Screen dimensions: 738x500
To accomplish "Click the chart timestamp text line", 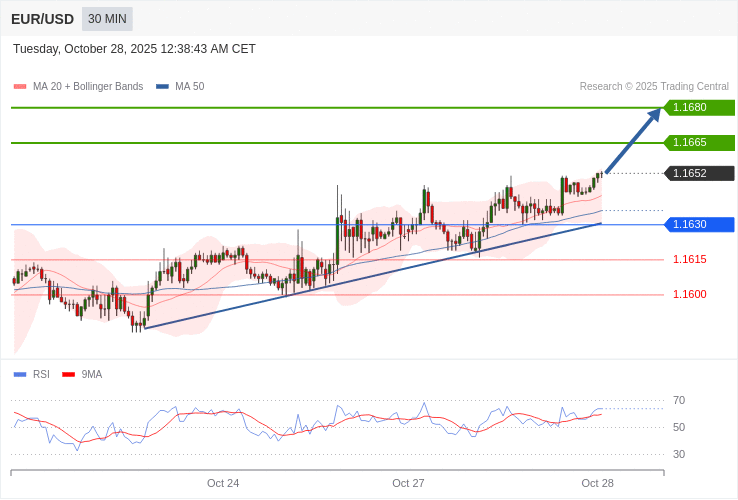I will tap(134, 49).
